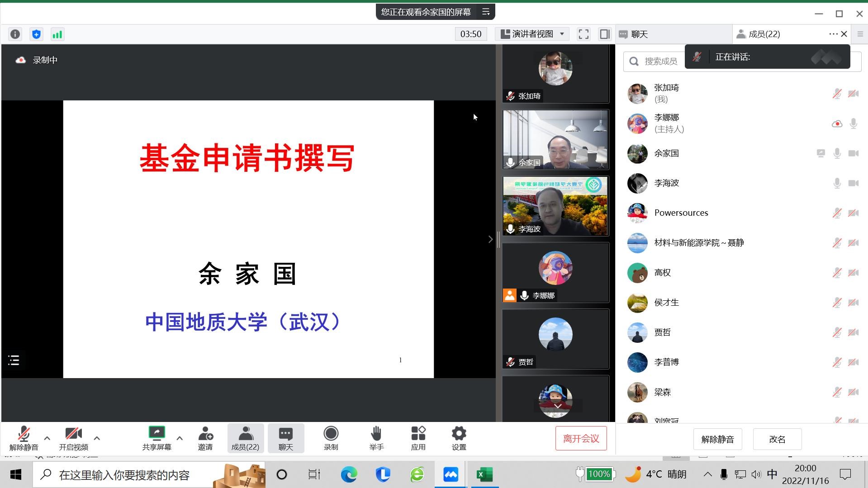Screen dimensions: 868x488
Task: Start recording with the 录制 button
Action: tap(331, 438)
